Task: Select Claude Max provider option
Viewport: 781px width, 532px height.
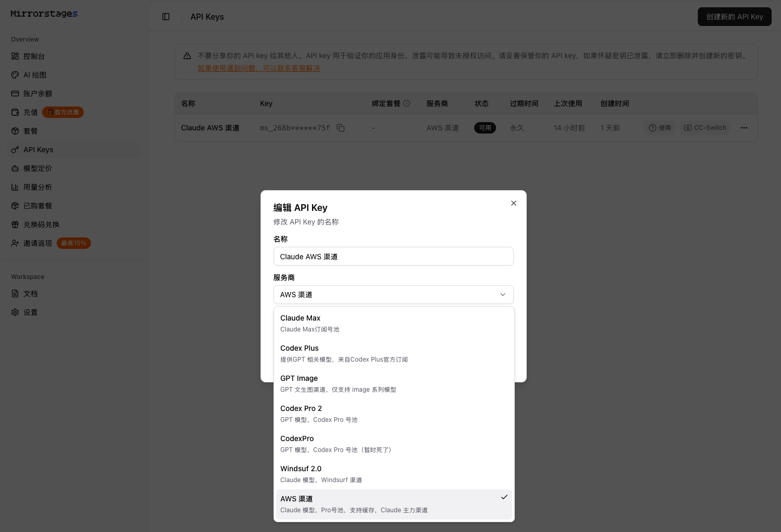Action: pos(394,323)
